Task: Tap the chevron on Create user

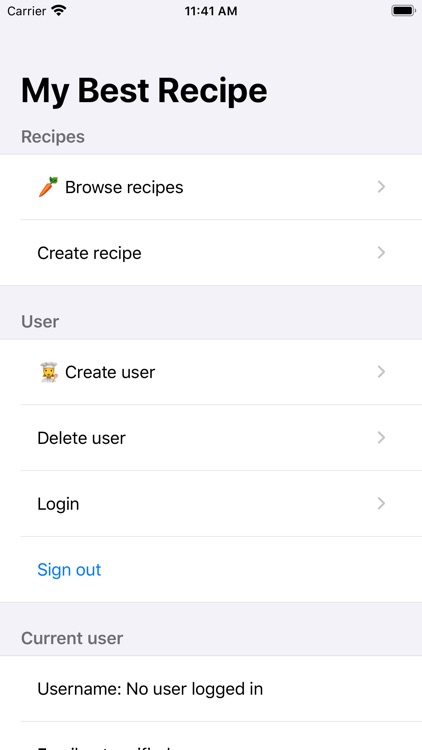Action: pyautogui.click(x=381, y=372)
